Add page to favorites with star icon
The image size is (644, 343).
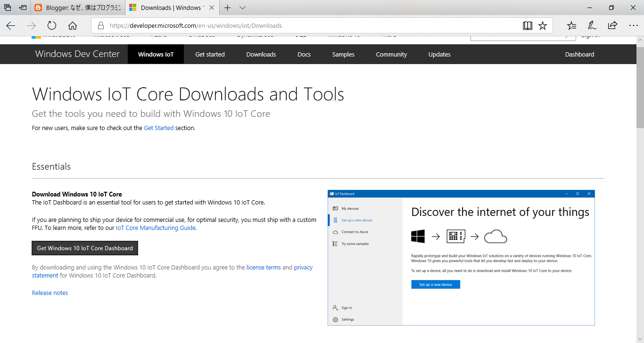(543, 25)
